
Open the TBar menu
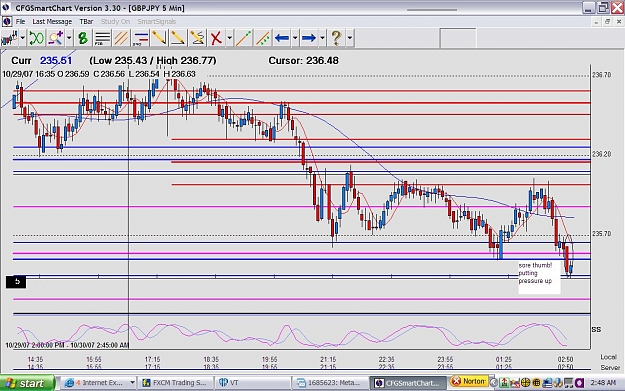pos(86,22)
